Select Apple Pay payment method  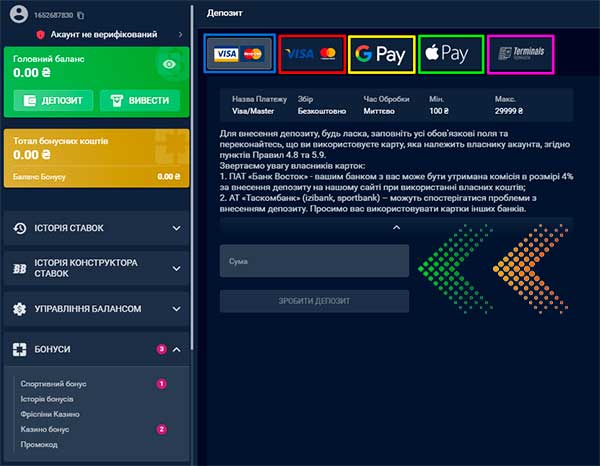451,54
